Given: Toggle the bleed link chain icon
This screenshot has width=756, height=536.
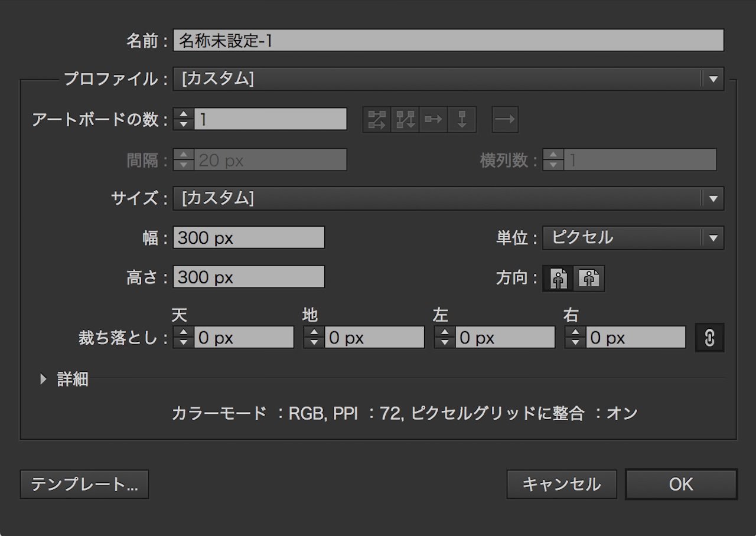Looking at the screenshot, I should (709, 338).
